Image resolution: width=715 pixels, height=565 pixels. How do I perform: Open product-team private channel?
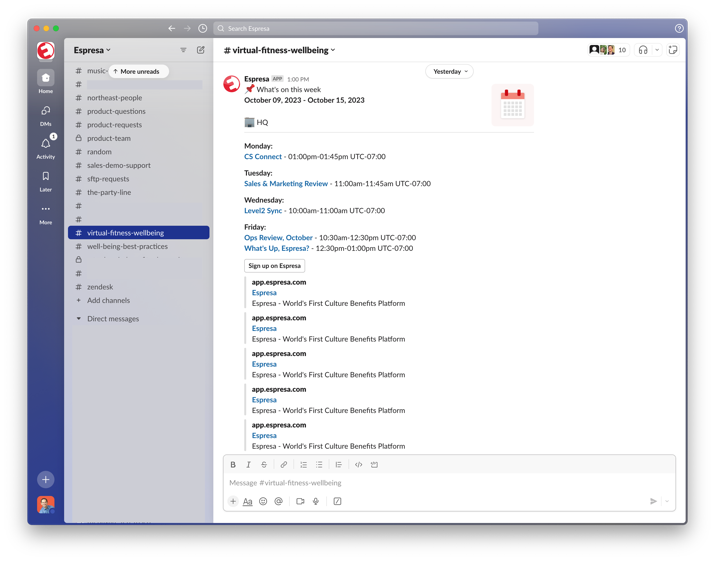coord(139,138)
